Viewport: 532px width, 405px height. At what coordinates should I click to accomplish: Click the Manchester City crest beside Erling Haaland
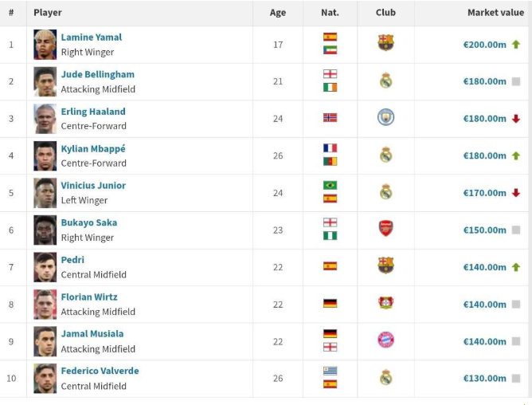[385, 117]
